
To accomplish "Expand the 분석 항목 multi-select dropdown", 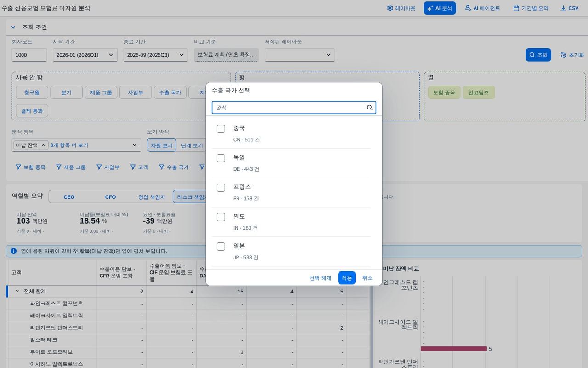I will 135,145.
